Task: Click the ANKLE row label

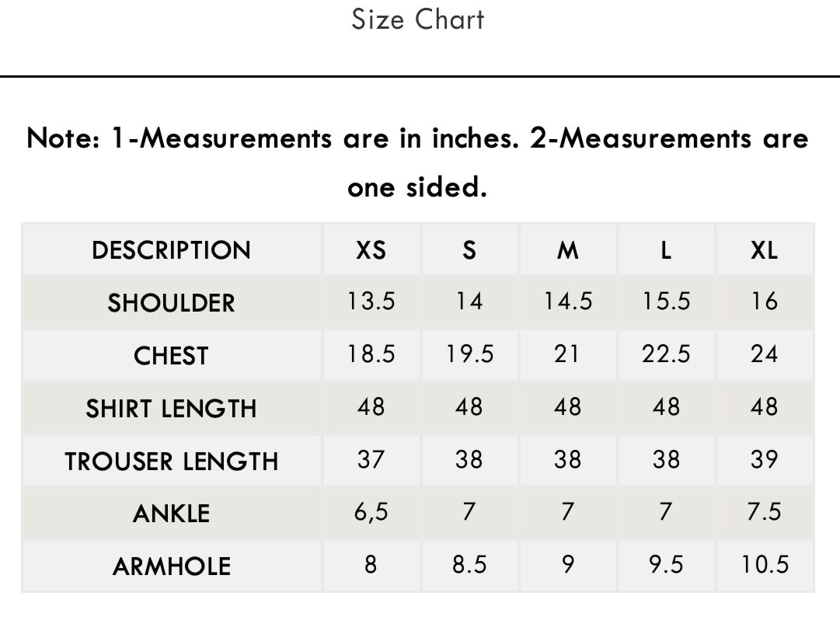Action: pos(172,514)
